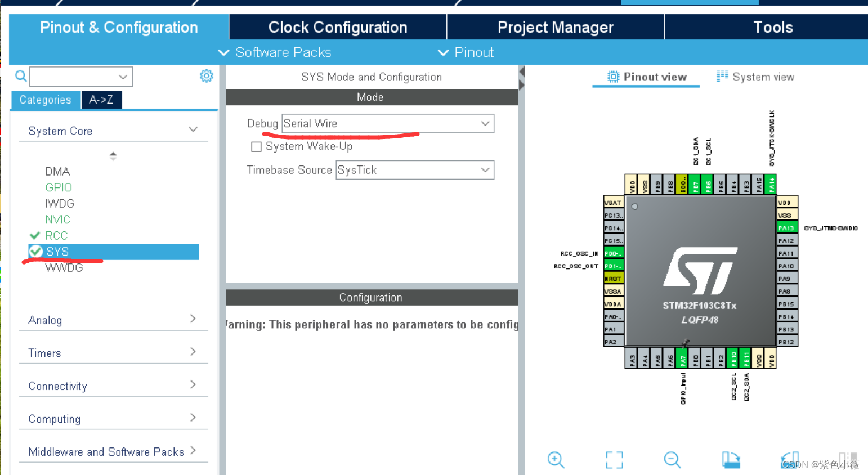Rotate the chip clockwise

click(731, 460)
